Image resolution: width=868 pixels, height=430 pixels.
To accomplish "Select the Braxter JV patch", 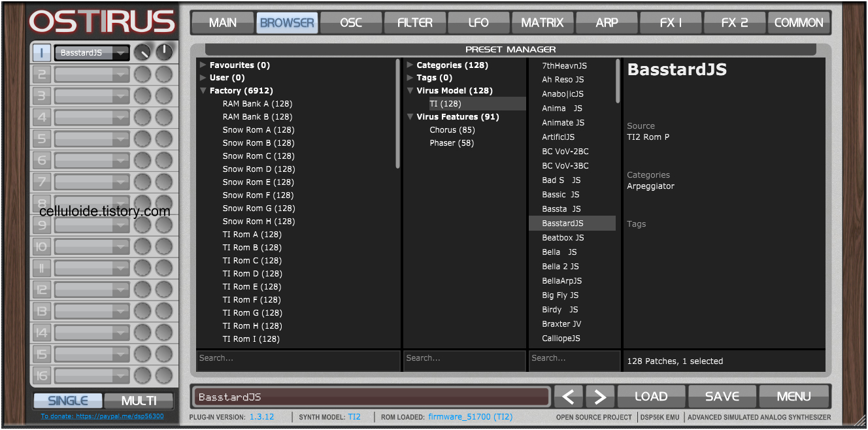I will coord(561,324).
